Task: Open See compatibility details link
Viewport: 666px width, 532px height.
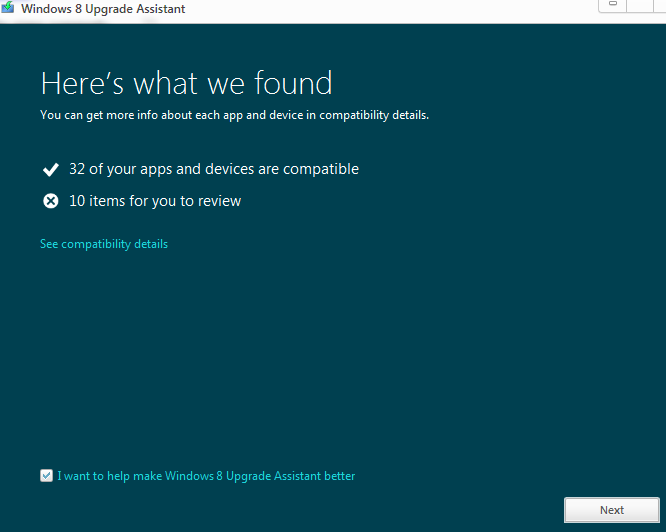Action: (x=104, y=244)
